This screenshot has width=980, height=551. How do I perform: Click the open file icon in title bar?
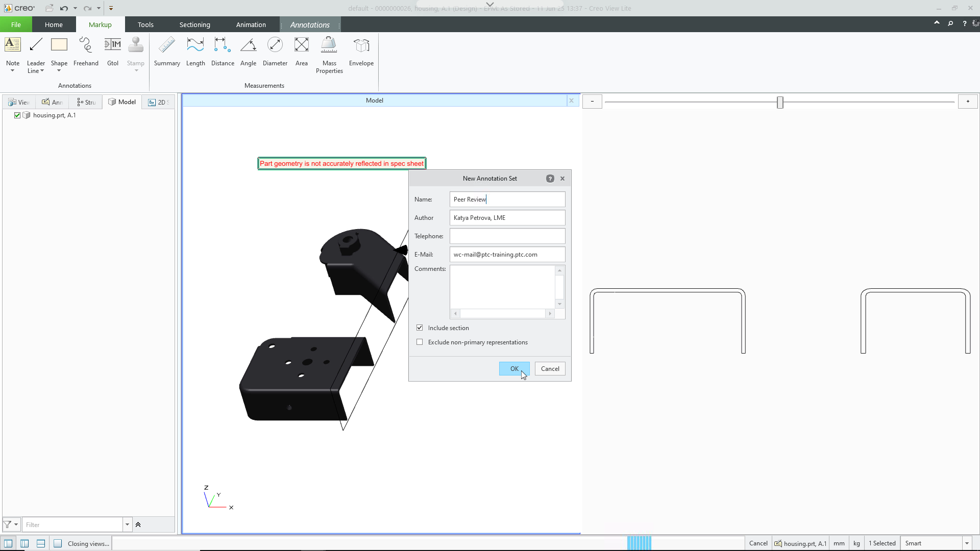[x=49, y=8]
